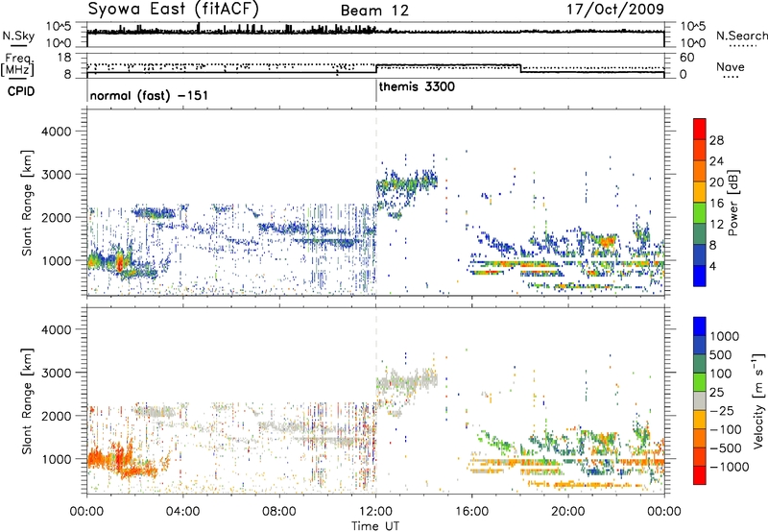Click the CPID boundary line before "themis 3300"
The height and width of the screenshot is (532, 768).
(376, 91)
